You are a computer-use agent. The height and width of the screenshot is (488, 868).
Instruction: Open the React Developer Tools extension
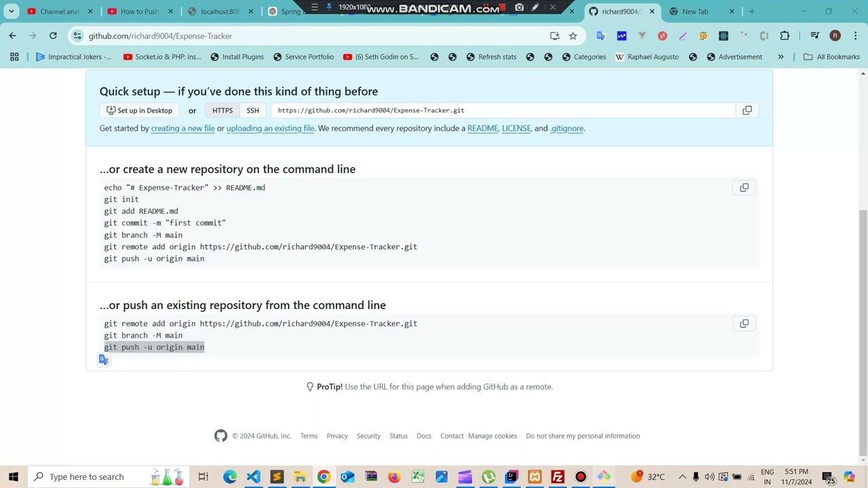coord(724,36)
